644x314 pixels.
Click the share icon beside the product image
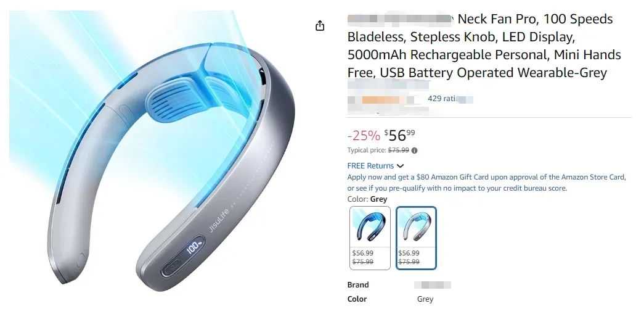(x=320, y=26)
